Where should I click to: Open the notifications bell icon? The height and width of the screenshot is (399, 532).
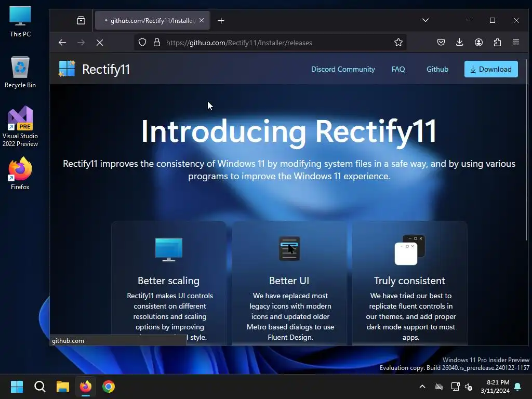pos(518,387)
